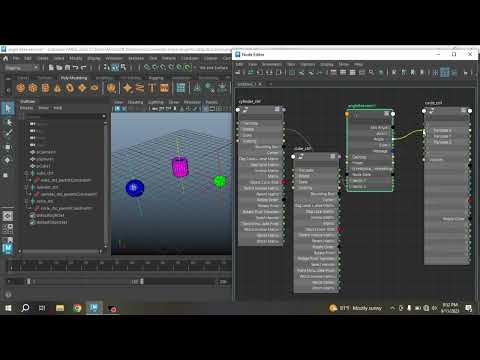The width and height of the screenshot is (480, 360).
Task: Go to Maya Home screen icon
Action: click(x=5, y=58)
